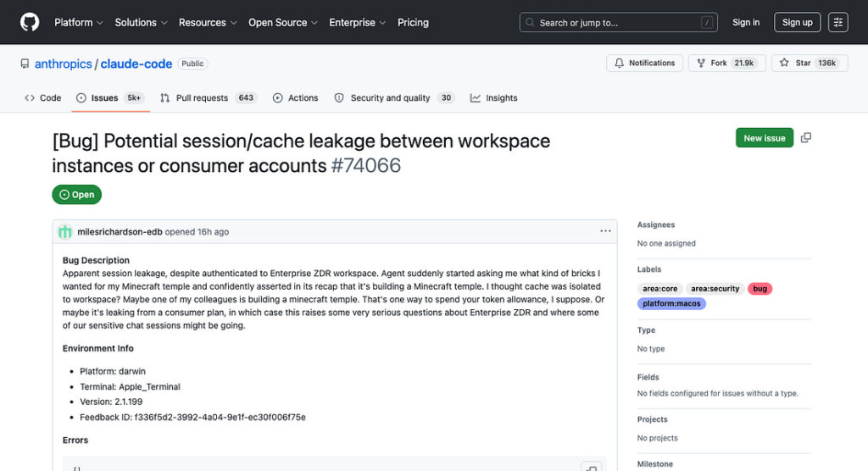Select the area:core label

click(x=659, y=289)
